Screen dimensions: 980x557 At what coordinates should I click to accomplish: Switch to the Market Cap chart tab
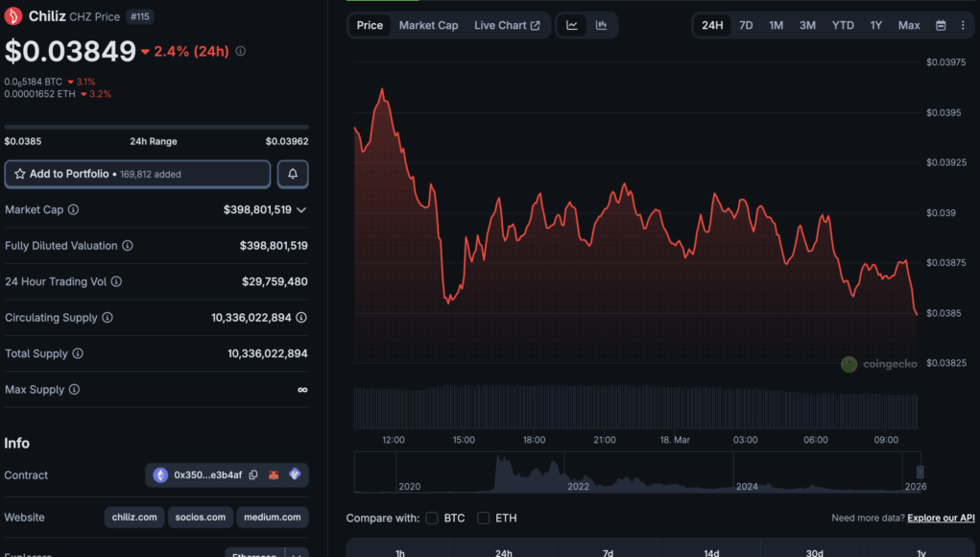tap(428, 25)
